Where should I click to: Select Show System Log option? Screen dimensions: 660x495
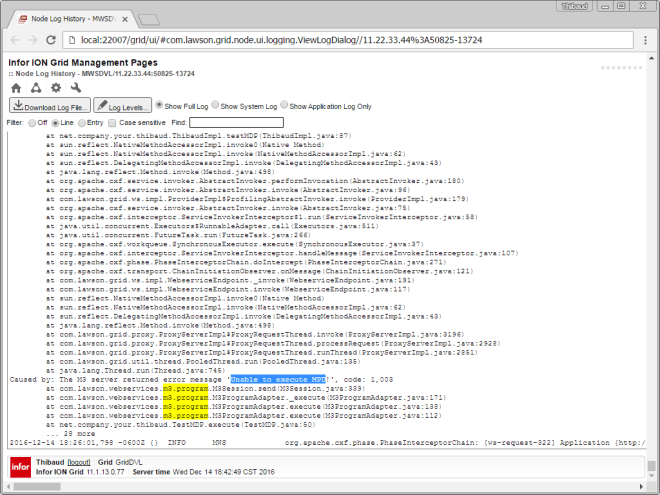[x=214, y=106]
